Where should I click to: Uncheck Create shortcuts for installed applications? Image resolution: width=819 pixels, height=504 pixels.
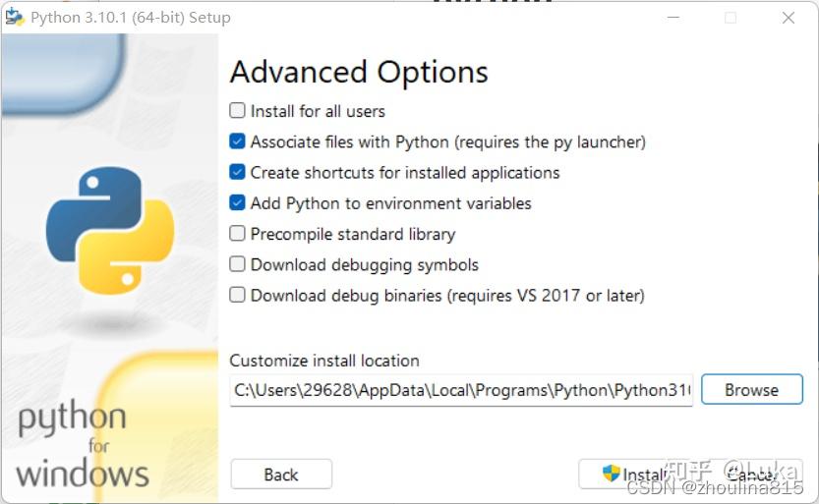tap(237, 172)
